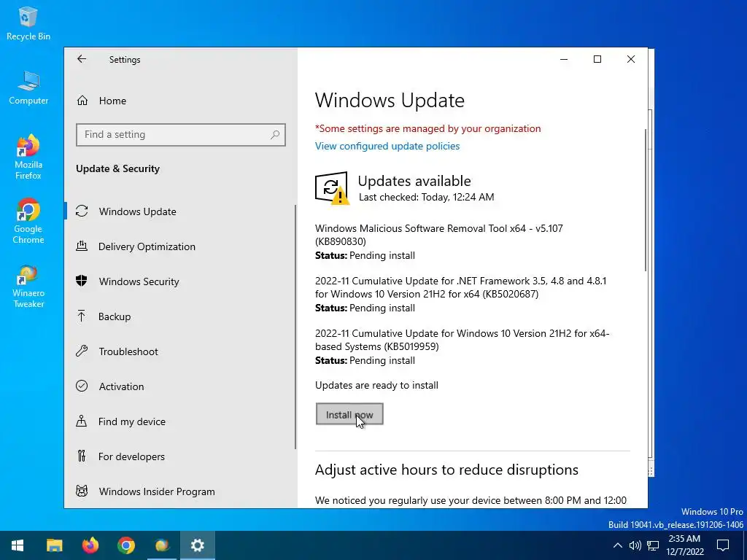Click the sidebar vertical scrollbar
This screenshot has width=747, height=560.
point(295,327)
